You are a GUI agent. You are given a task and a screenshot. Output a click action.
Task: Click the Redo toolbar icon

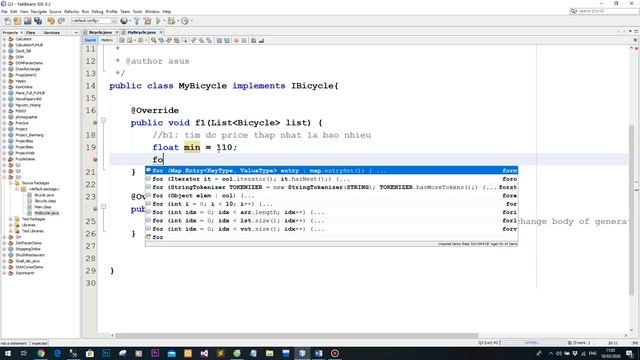(x=61, y=21)
